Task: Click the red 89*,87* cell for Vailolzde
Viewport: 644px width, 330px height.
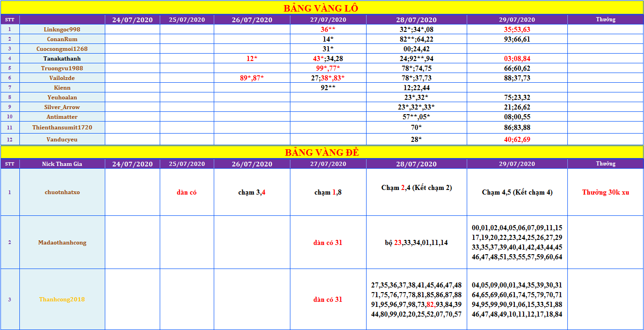Action: coord(252,78)
